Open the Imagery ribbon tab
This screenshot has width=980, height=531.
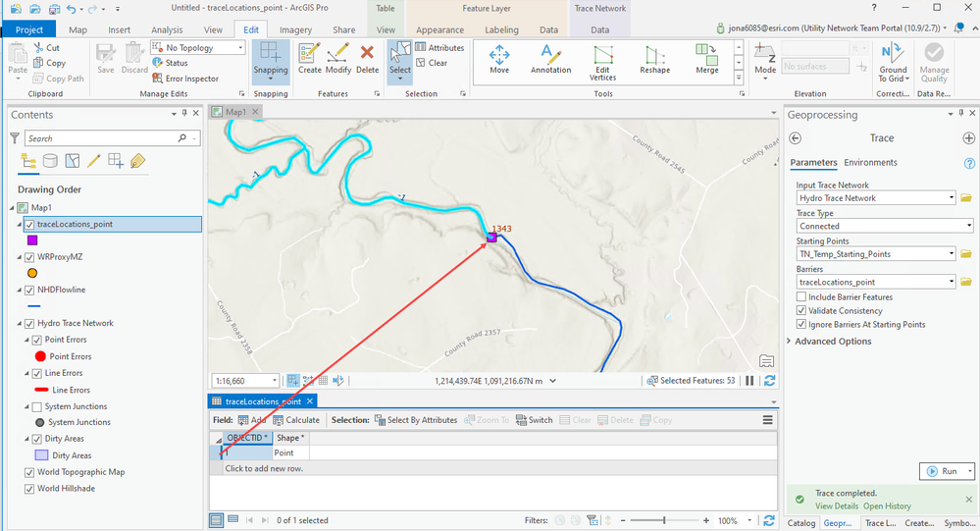pyautogui.click(x=295, y=29)
